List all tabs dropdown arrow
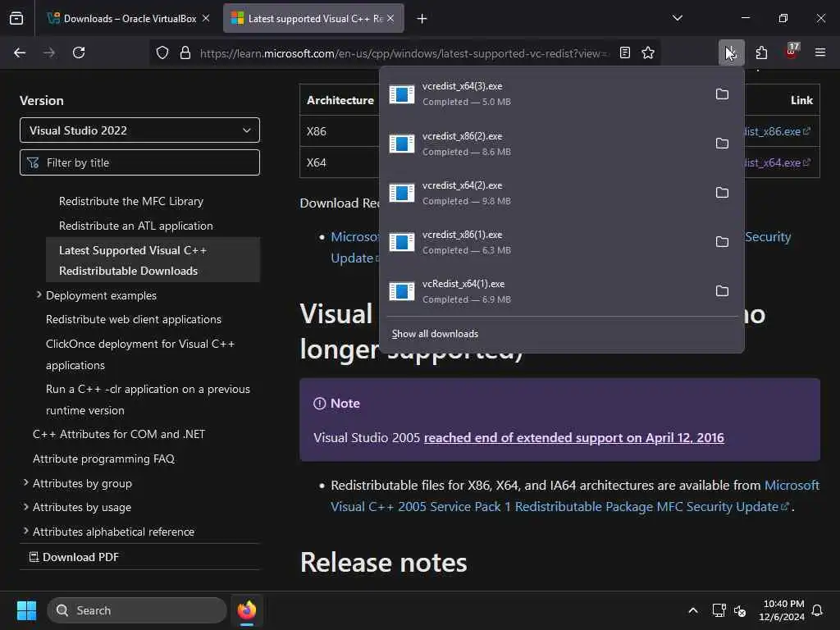Viewport: 840px width, 630px height. [678, 18]
